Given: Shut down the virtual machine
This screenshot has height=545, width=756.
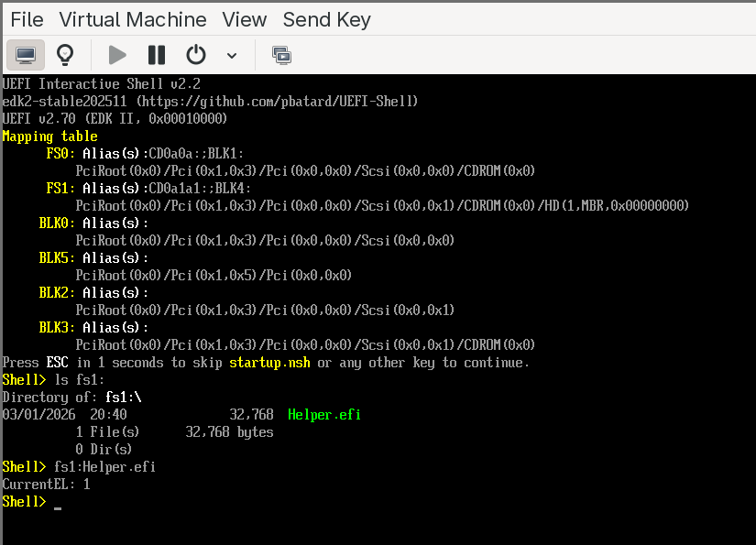Looking at the screenshot, I should pyautogui.click(x=196, y=55).
